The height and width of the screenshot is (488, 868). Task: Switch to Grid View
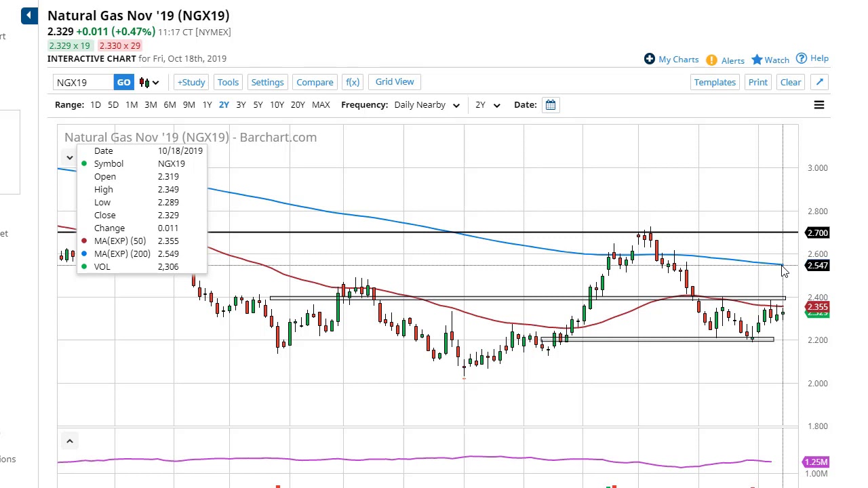395,82
